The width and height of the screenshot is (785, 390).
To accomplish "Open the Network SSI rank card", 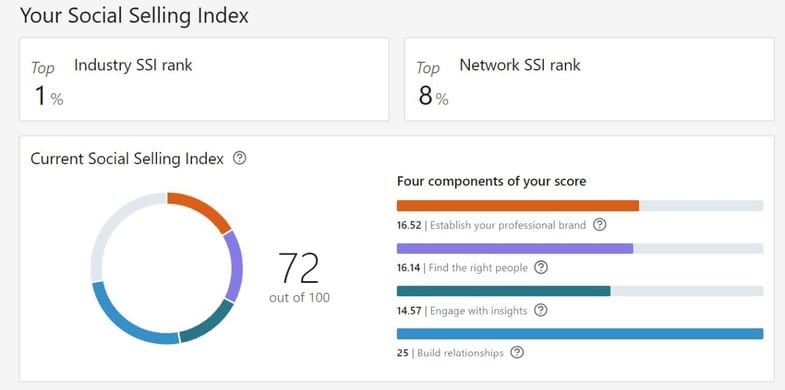I will (589, 79).
